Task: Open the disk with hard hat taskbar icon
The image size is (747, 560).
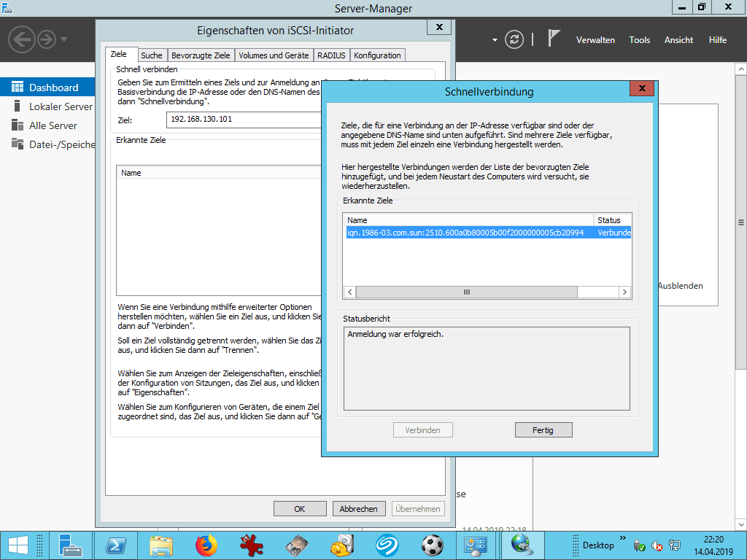Action: pos(342,545)
